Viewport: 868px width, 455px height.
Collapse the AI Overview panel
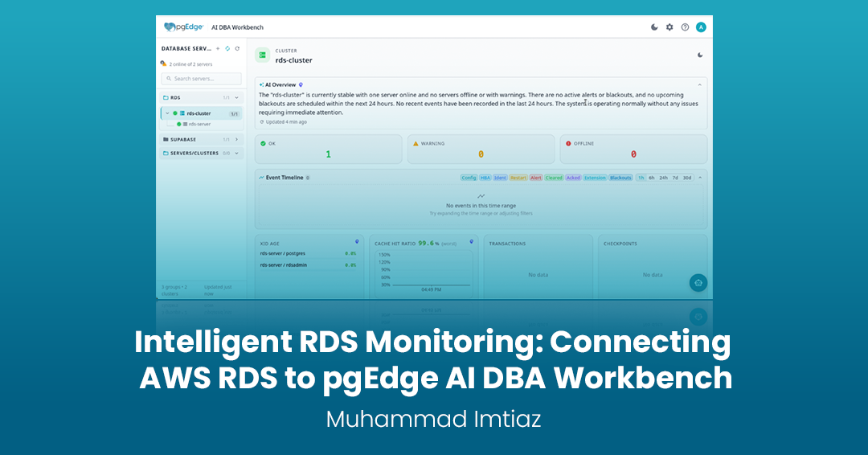click(700, 84)
